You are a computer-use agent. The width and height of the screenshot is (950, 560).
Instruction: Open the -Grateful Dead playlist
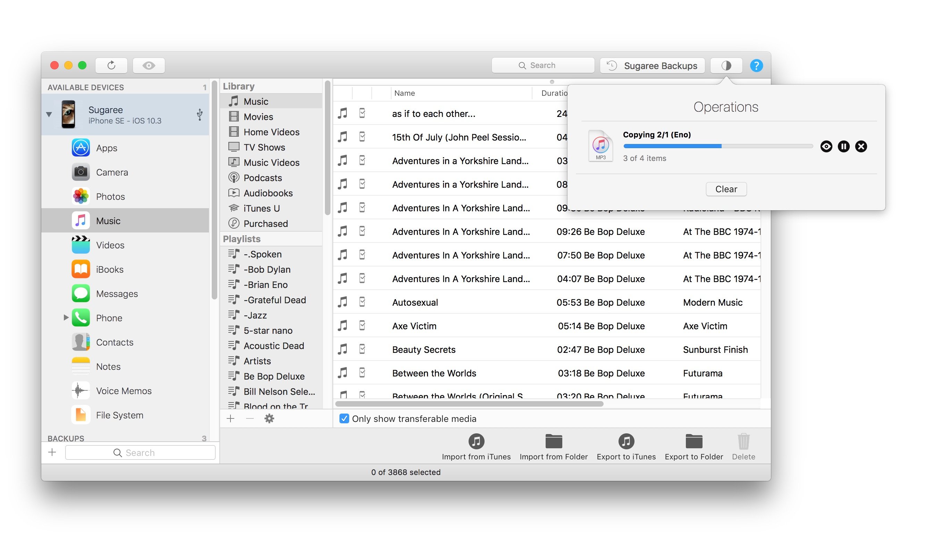coord(271,300)
